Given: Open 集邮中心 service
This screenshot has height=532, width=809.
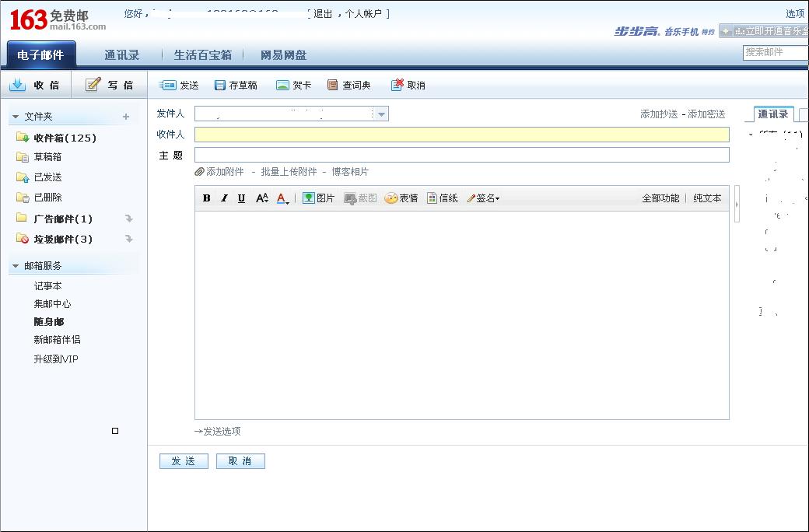Looking at the screenshot, I should click(x=53, y=304).
